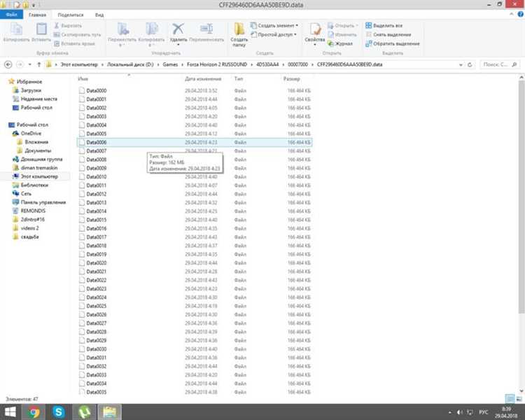Select Recent places in Favorites
This screenshot has height=420, width=525.
point(35,99)
